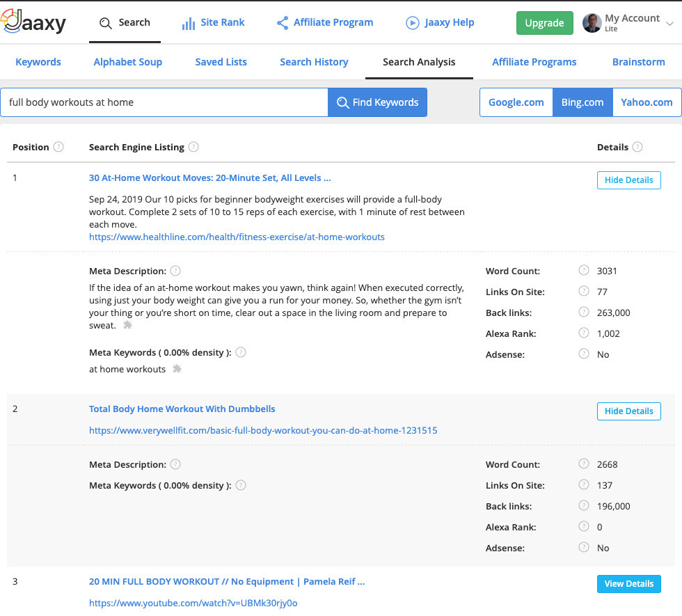Select the Yahoo.com search engine
The width and height of the screenshot is (682, 616).
[x=647, y=102]
